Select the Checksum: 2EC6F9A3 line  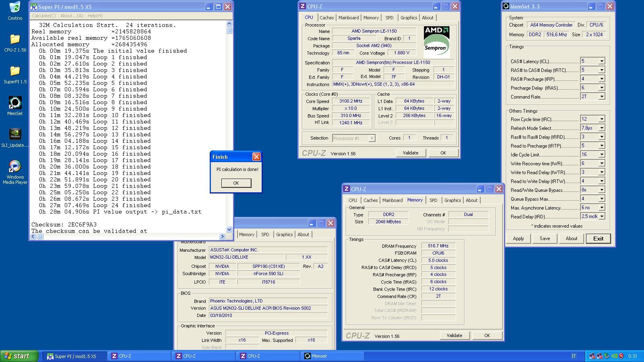64,224
